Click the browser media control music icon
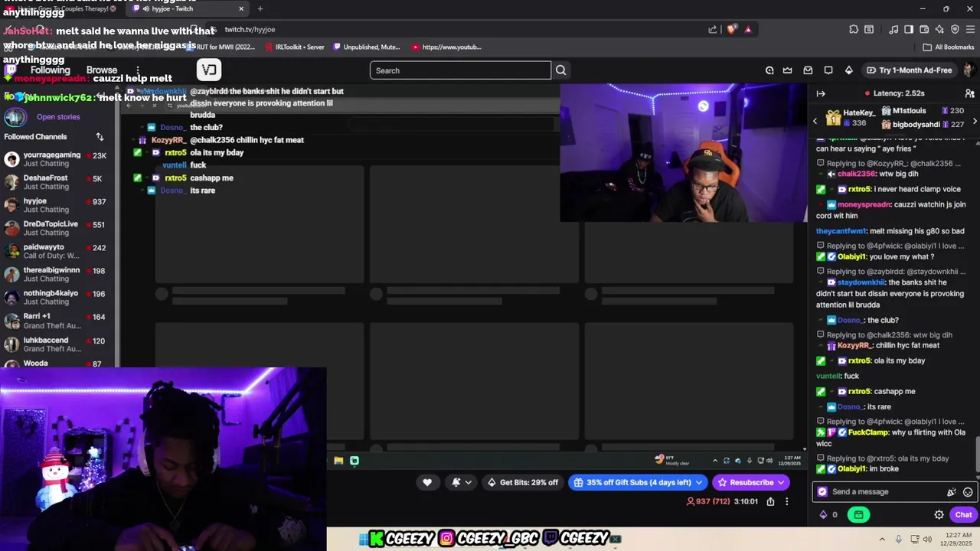Viewport: 980px width, 551px height. (893, 30)
